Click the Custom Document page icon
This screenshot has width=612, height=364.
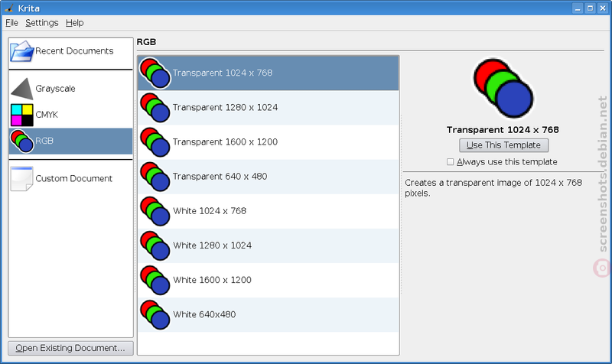[x=22, y=179]
